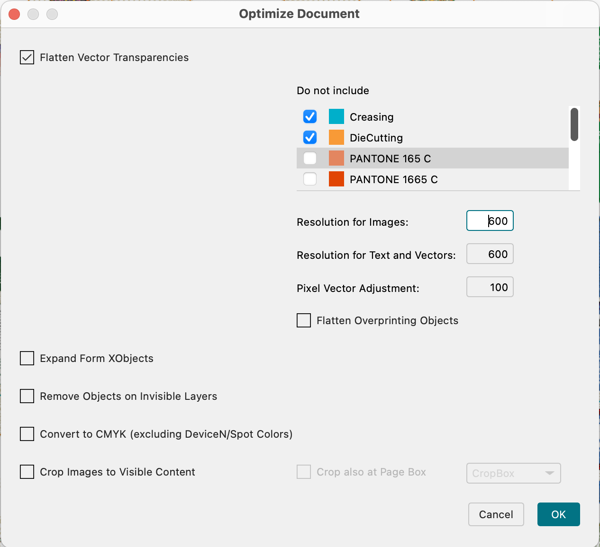Enable Expand Form XObjects option
The image size is (600, 547).
tap(27, 358)
